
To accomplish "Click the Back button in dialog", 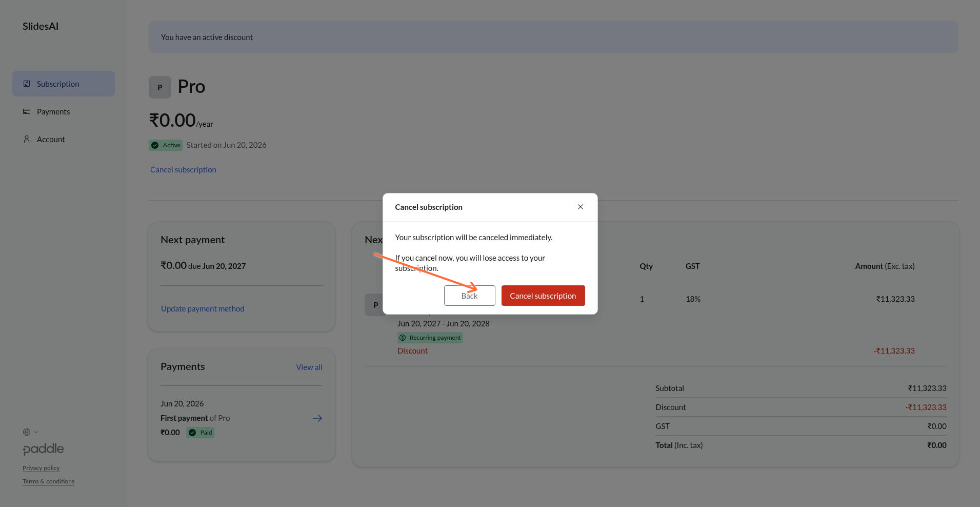I will pos(469,296).
